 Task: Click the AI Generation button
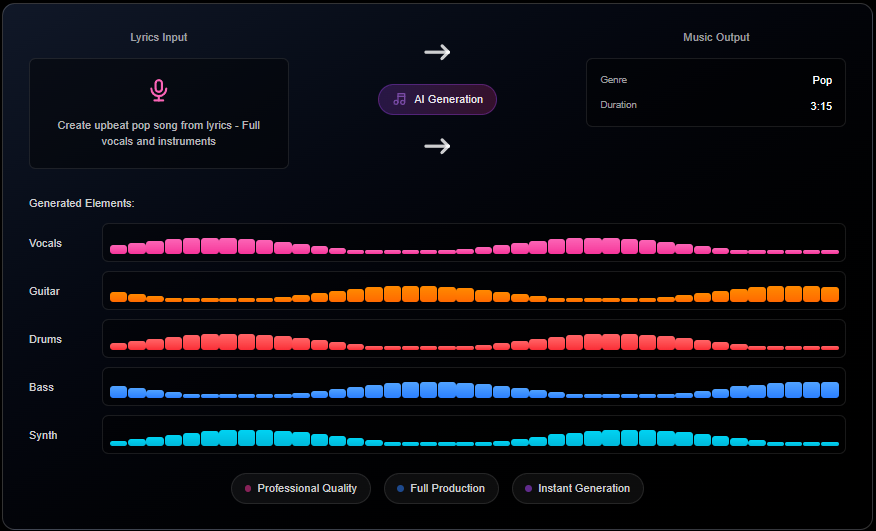[x=437, y=99]
